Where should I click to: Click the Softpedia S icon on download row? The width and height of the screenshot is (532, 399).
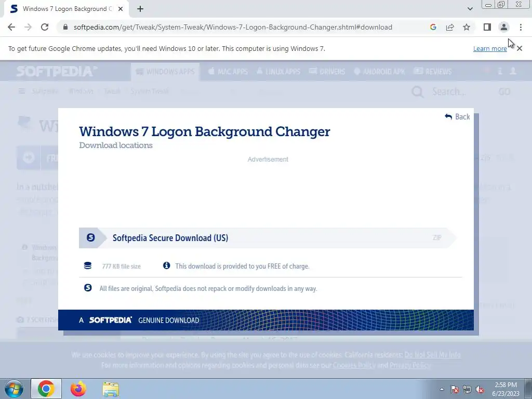coord(90,237)
